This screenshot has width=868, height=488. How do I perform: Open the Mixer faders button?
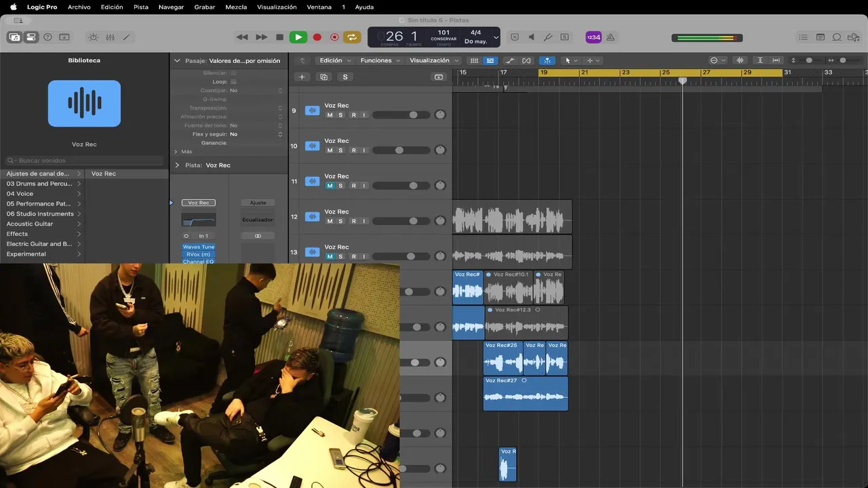110,37
